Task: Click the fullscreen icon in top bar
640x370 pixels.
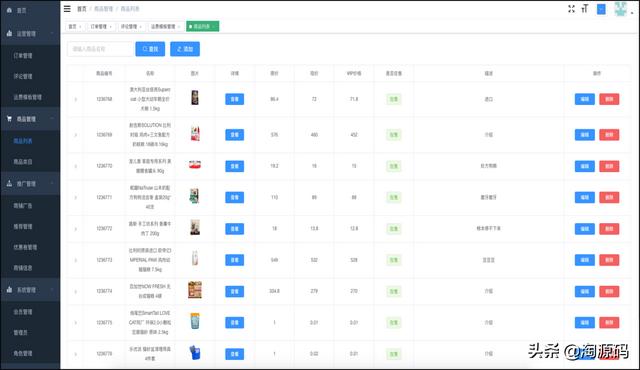Action: tap(571, 9)
